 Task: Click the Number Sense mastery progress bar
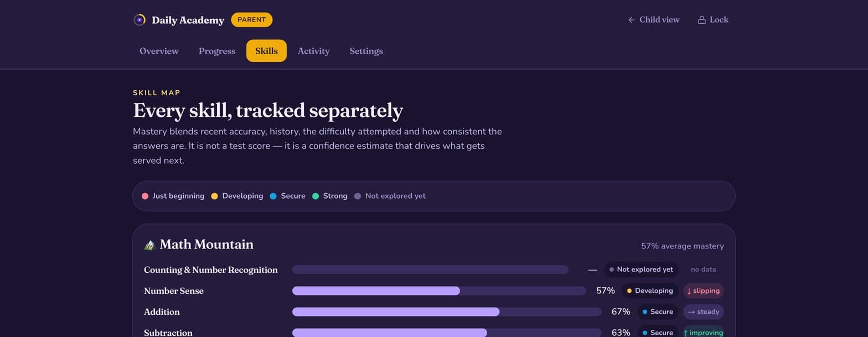click(x=439, y=291)
